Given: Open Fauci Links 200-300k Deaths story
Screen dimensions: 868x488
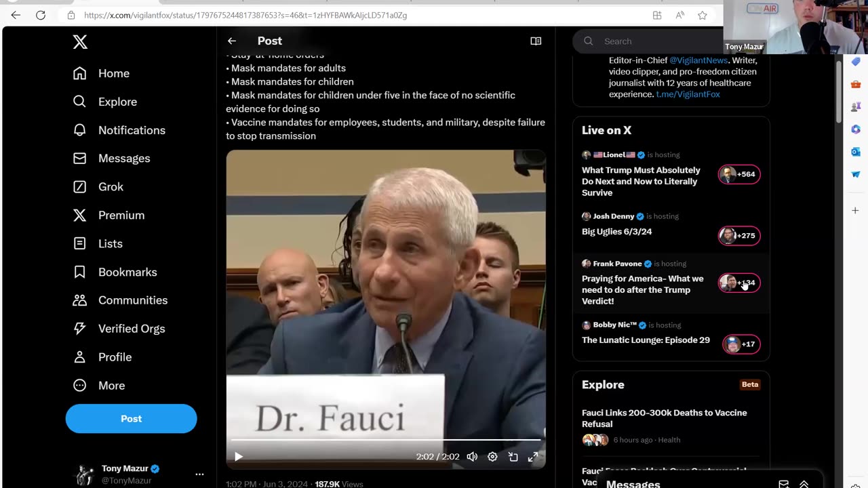Looking at the screenshot, I should point(665,418).
